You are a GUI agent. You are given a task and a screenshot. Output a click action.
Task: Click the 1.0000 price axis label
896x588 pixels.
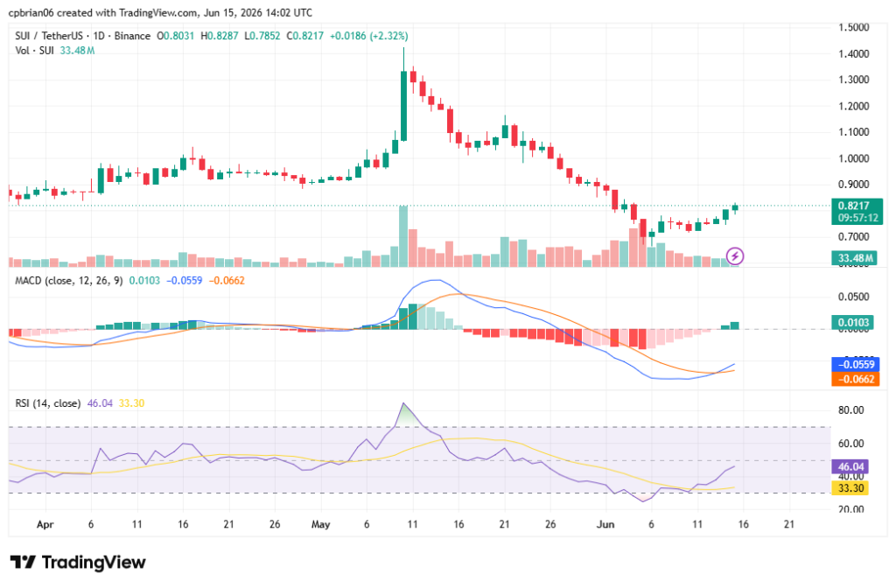pos(854,158)
